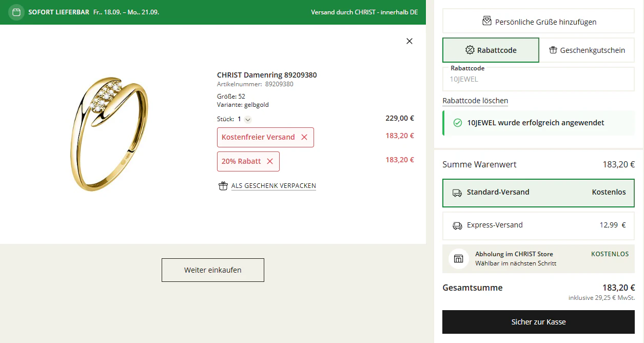Remove the 20% Rabatt tag via its X

pyautogui.click(x=270, y=161)
